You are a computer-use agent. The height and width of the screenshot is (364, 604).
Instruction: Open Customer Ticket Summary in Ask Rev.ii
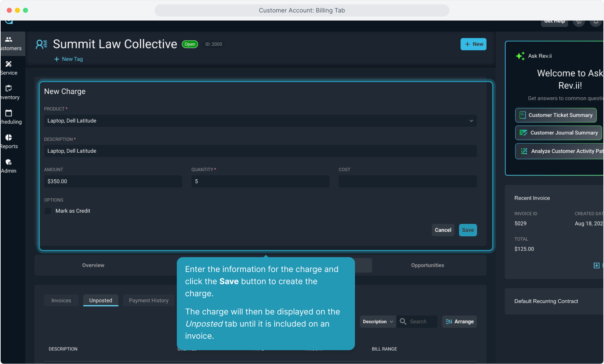coord(556,115)
